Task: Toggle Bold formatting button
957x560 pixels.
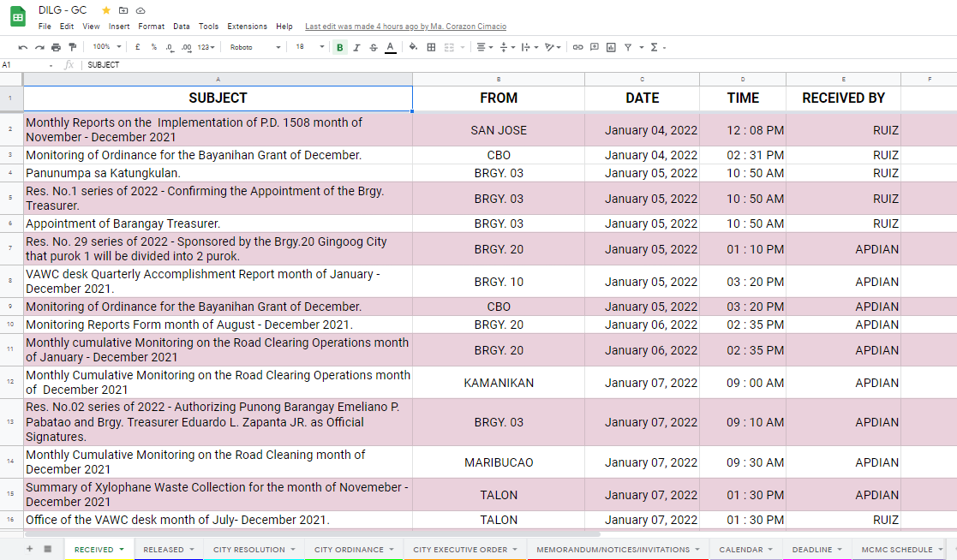Action: click(340, 47)
